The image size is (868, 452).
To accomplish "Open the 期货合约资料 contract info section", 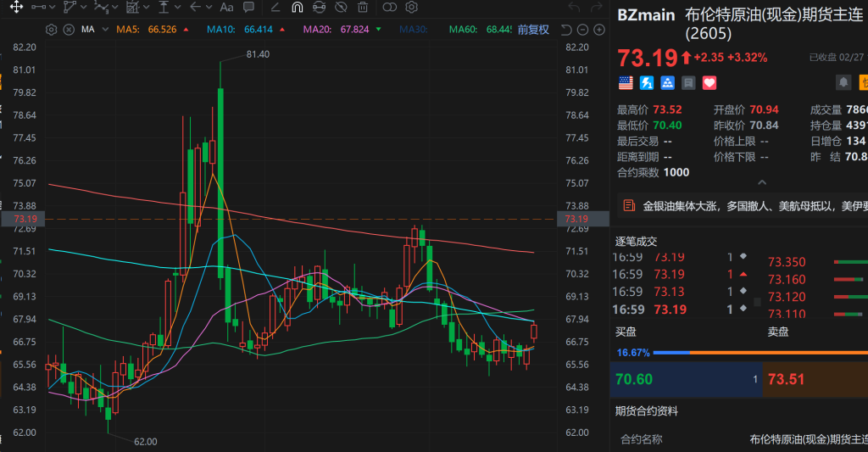I will click(x=646, y=411).
